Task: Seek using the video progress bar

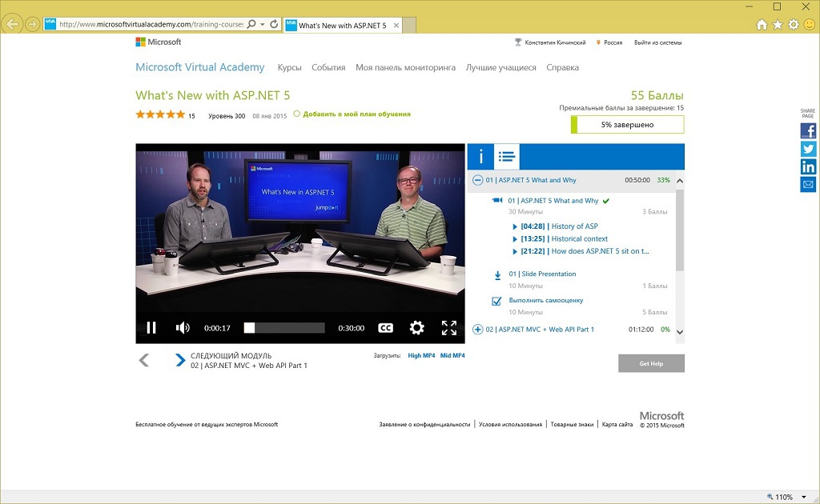Action: 284,328
